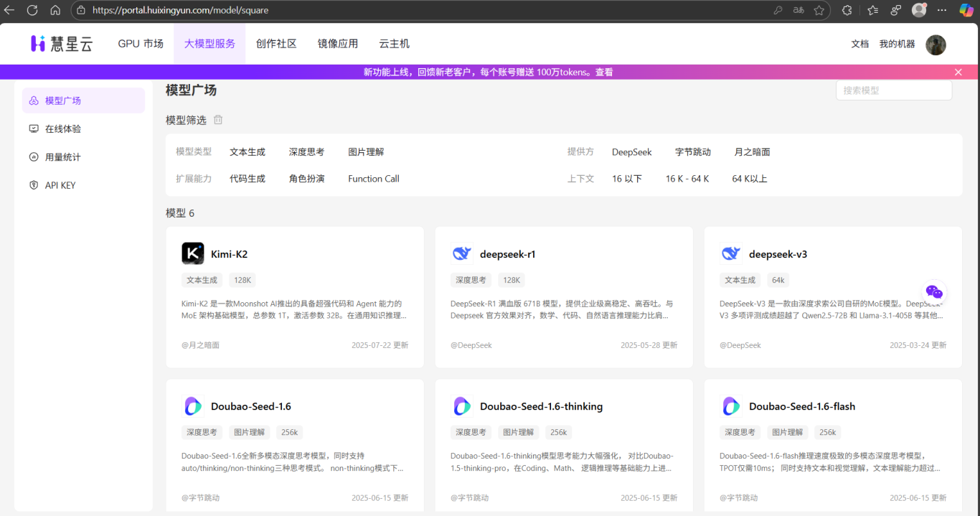Viewport: 980px width, 516px height.
Task: Open 我的机器 link in header
Action: (x=897, y=44)
